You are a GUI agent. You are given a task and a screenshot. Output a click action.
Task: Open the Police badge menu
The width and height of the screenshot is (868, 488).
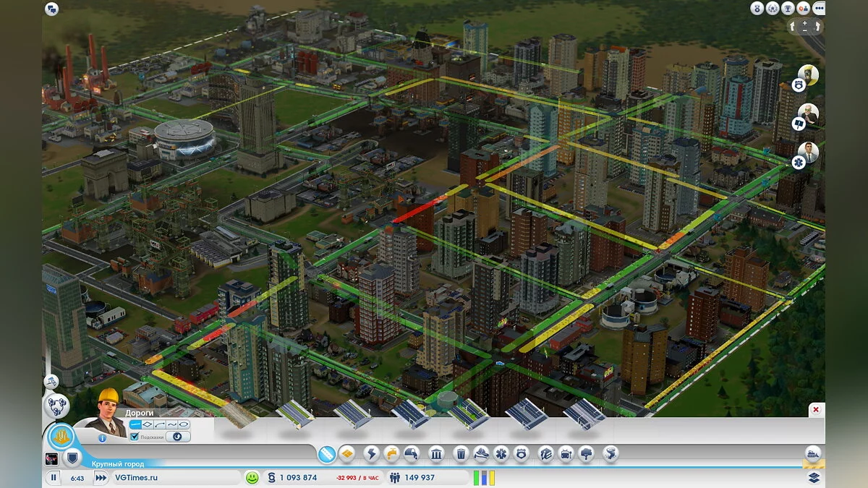click(x=522, y=454)
